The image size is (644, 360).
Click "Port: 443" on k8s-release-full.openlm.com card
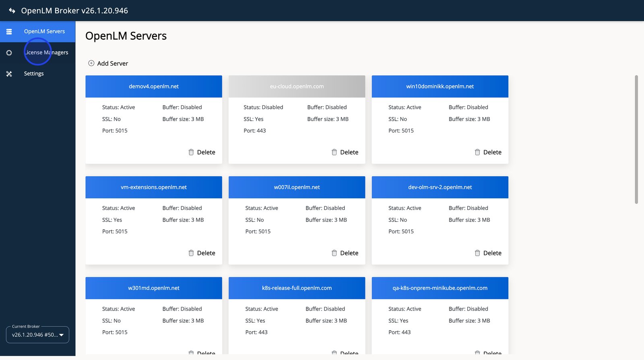pos(256,333)
